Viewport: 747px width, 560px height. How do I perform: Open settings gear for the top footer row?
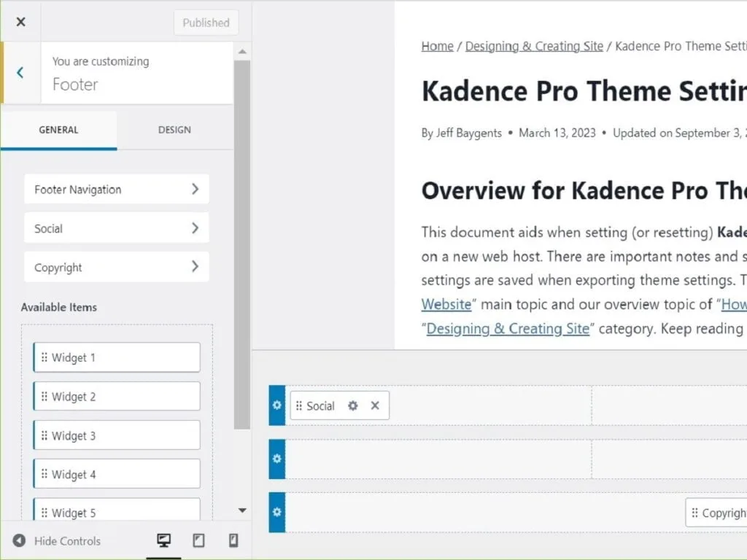click(x=276, y=405)
